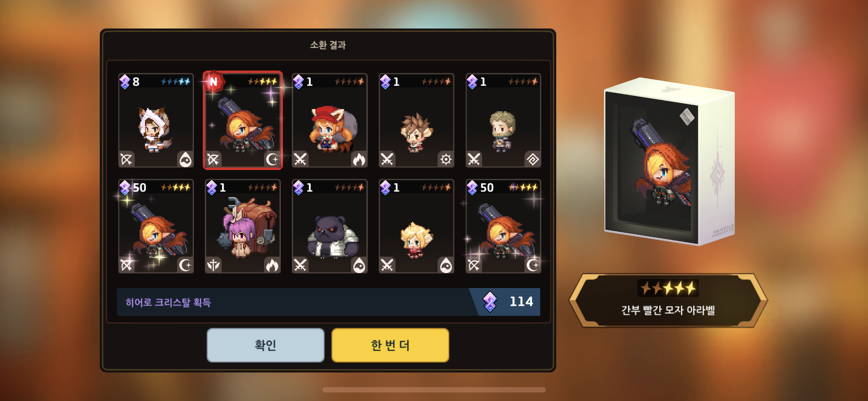The height and width of the screenshot is (401, 868).
Task: Click the shield icon on pink-haired girl card
Action: [213, 265]
